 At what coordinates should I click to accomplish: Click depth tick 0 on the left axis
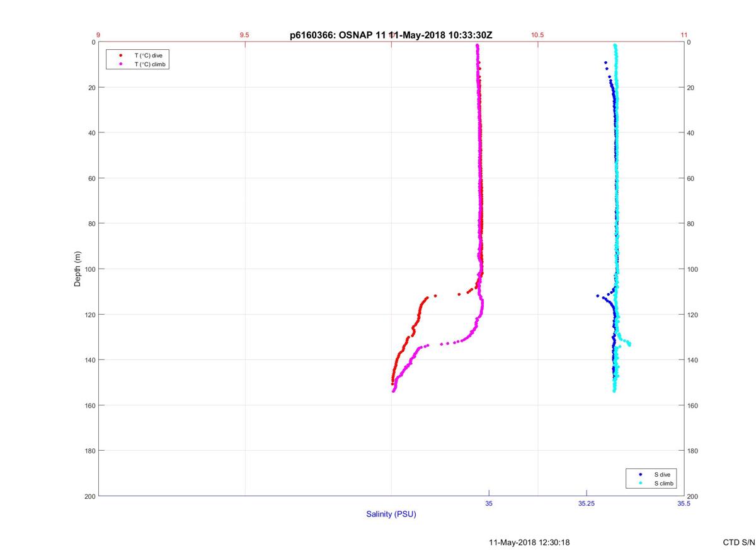pyautogui.click(x=93, y=42)
